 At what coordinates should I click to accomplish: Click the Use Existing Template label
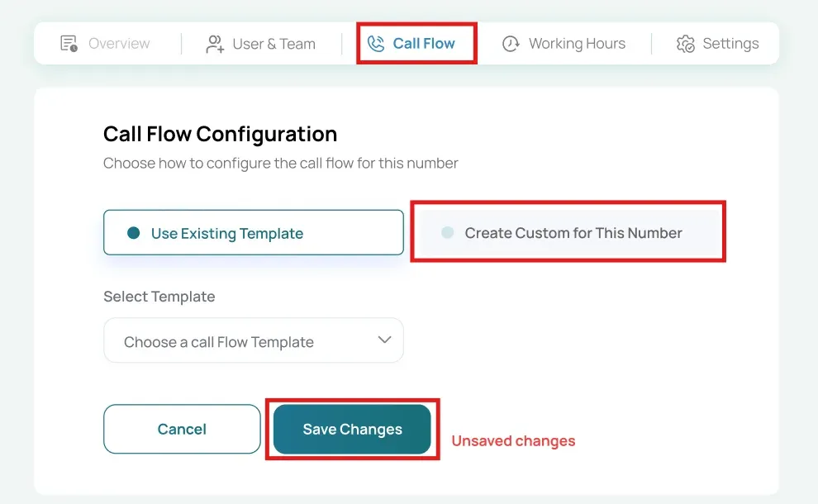coord(227,233)
